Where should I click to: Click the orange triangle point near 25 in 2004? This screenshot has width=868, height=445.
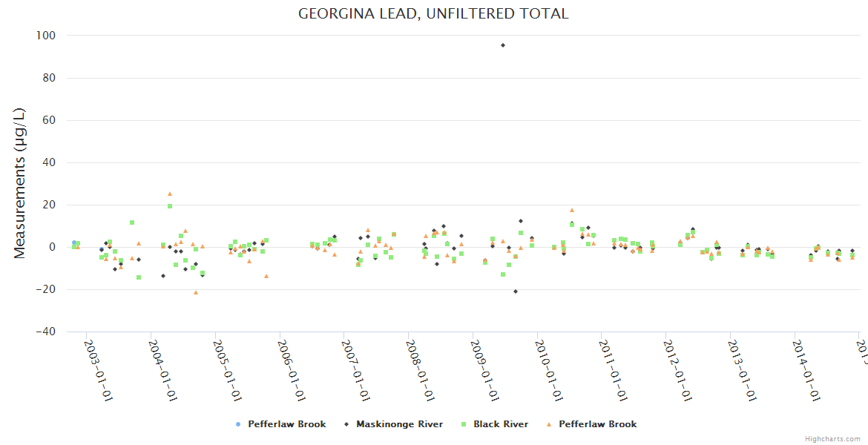coord(170,194)
